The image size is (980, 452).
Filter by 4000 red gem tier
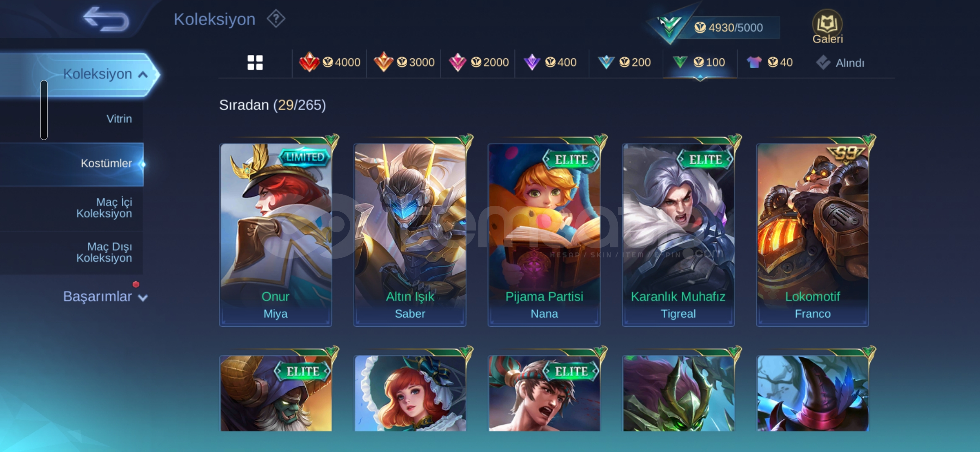click(x=330, y=62)
